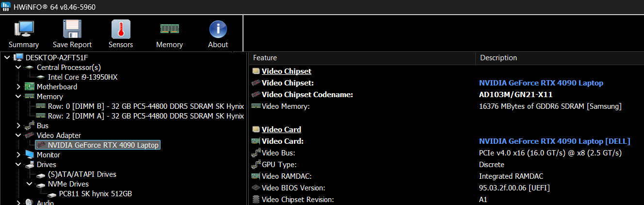Click the 16376 MBytes GDDR6 SDRAM value
644x205 pixels.
click(550, 106)
